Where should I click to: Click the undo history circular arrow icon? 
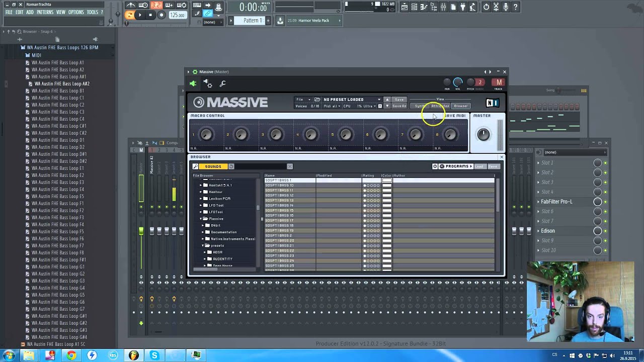(486, 7)
